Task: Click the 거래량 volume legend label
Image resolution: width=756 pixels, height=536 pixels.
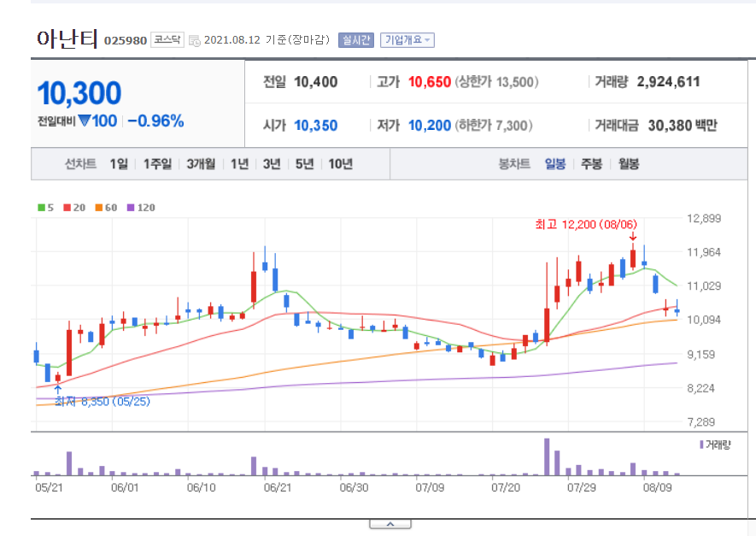Action: click(718, 445)
